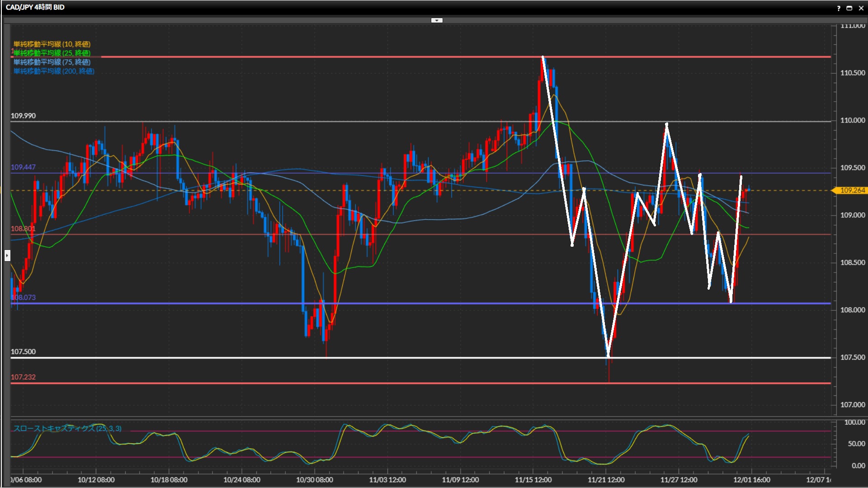Viewport: 868px width, 488px height.
Task: Click the 108.801 red line label
Action: click(x=23, y=229)
